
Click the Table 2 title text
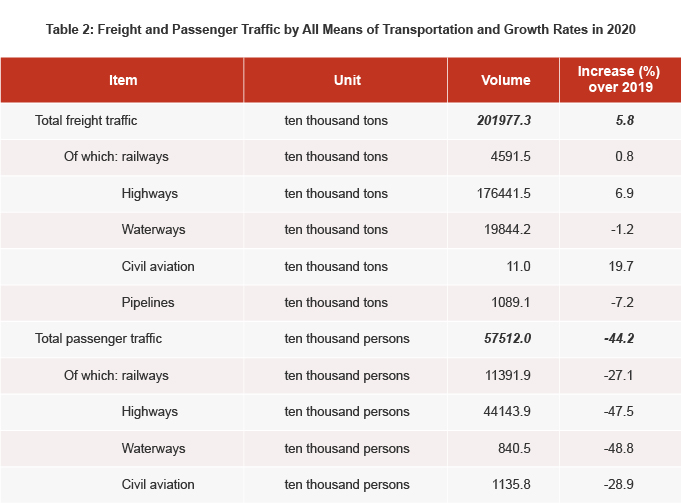pos(340,29)
